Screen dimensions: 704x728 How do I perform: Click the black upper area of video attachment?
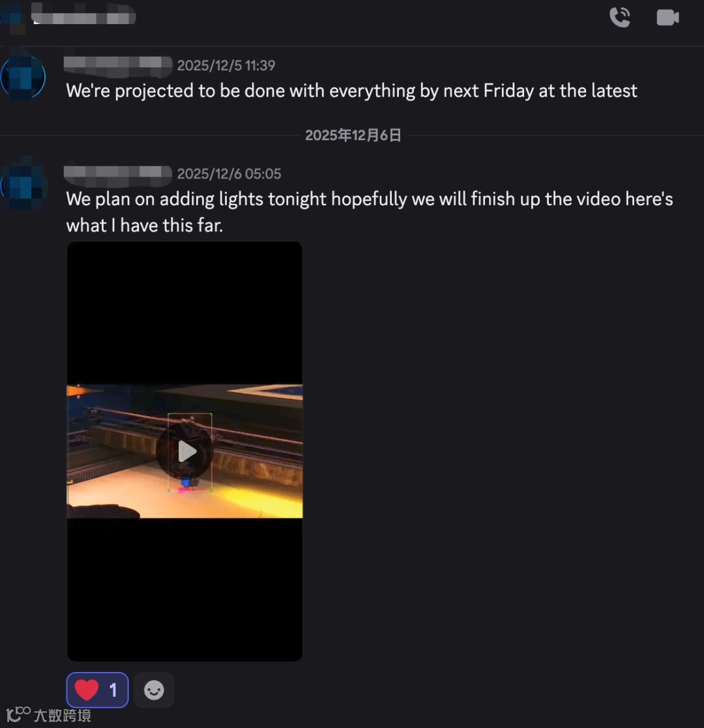point(185,312)
